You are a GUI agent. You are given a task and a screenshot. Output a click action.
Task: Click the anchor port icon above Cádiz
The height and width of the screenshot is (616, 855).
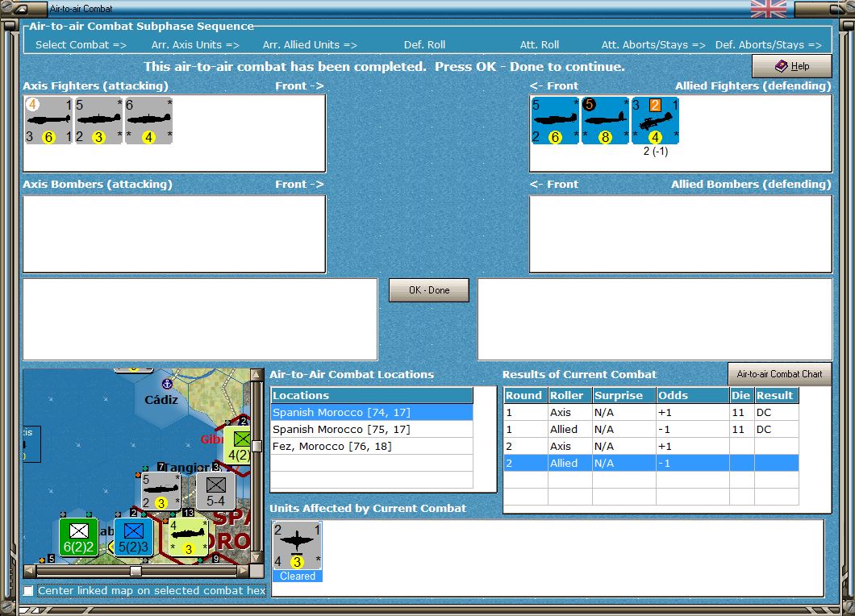point(168,384)
